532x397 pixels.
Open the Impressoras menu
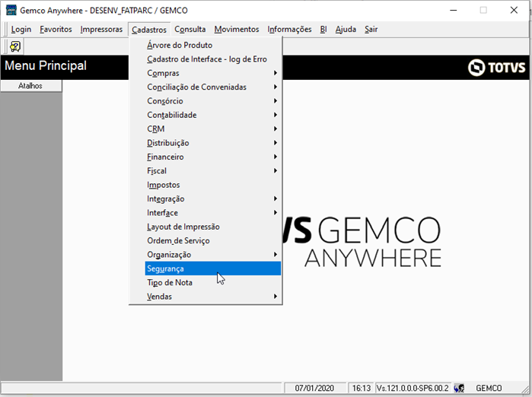[x=101, y=30]
